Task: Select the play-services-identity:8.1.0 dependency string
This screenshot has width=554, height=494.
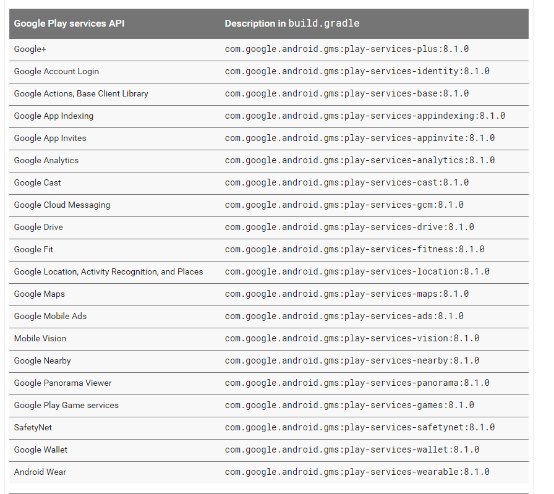Action: [357, 71]
